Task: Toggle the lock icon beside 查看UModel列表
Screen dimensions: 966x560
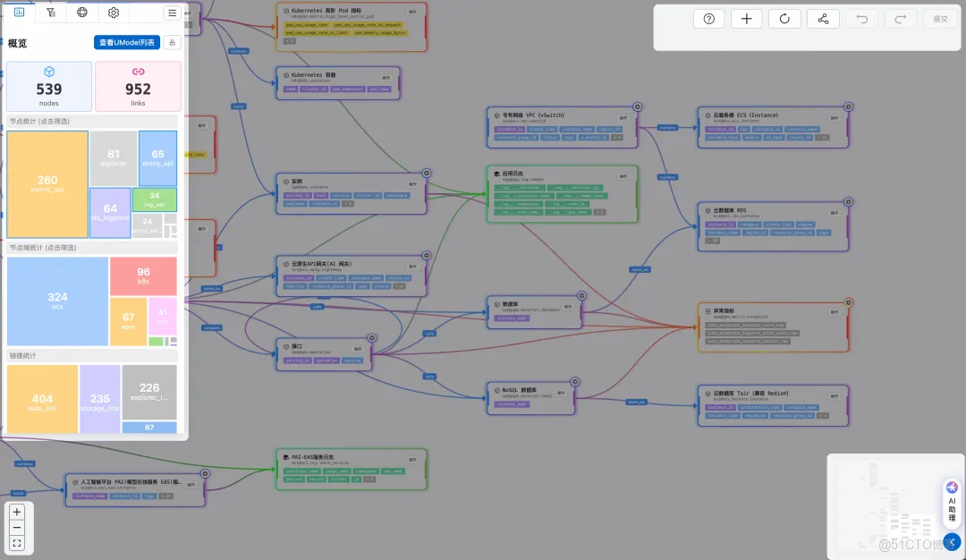Action: [172, 41]
